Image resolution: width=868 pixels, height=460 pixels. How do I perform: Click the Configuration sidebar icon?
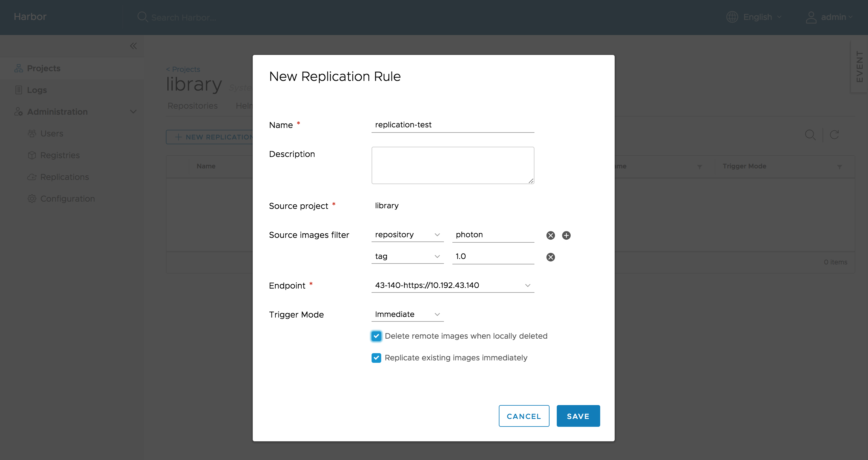click(33, 198)
